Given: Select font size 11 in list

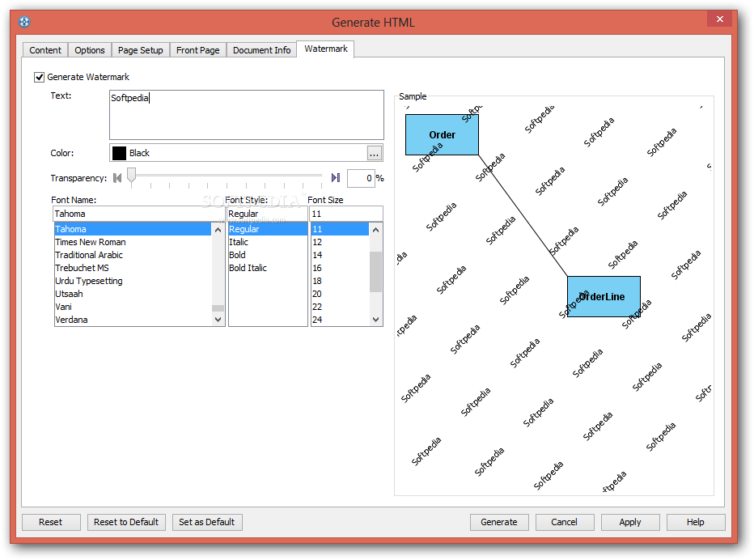Looking at the screenshot, I should coord(340,229).
